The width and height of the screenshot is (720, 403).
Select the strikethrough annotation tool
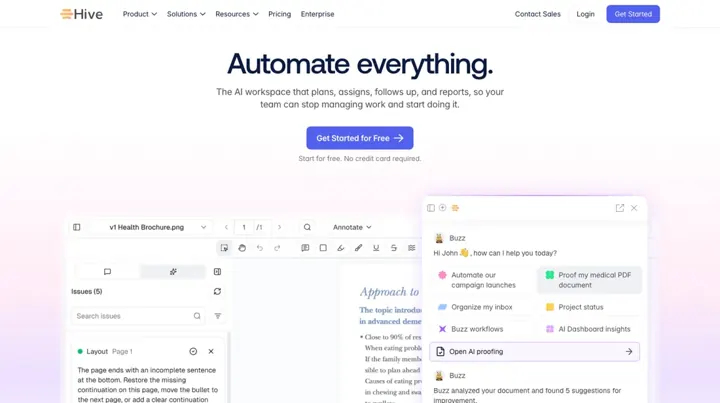[394, 248]
